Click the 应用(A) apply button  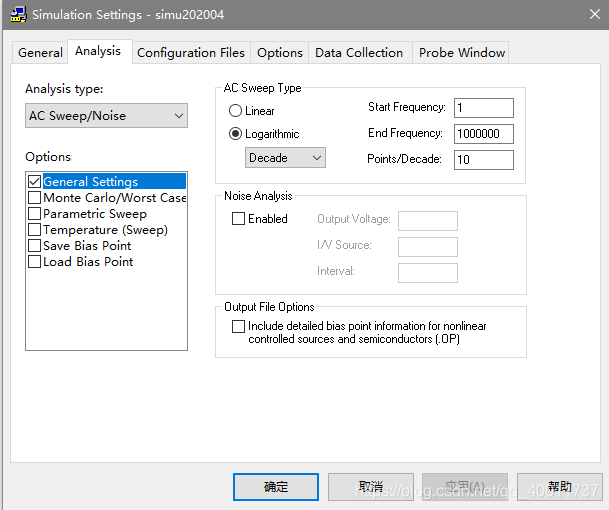point(465,487)
